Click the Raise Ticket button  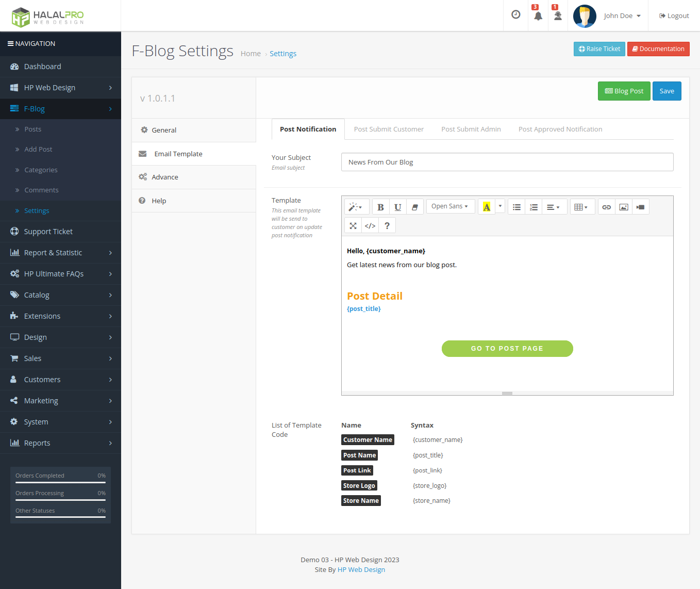tap(599, 49)
